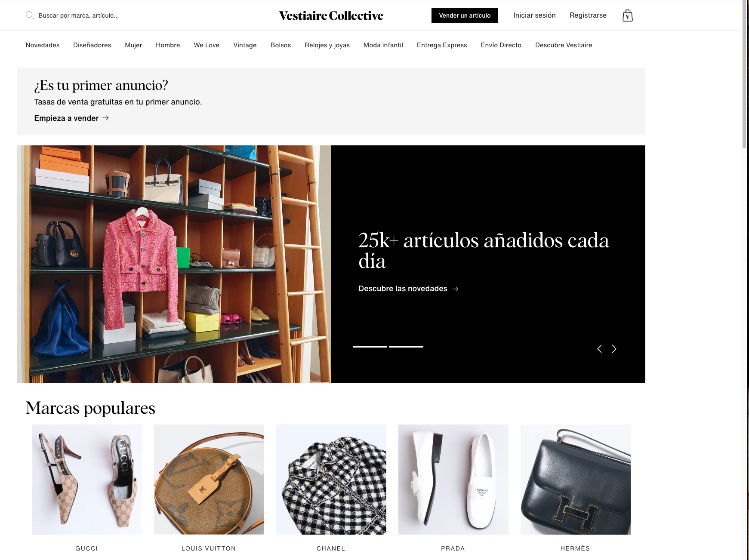Open the Bolsos category menu
749x560 pixels.
coord(280,45)
